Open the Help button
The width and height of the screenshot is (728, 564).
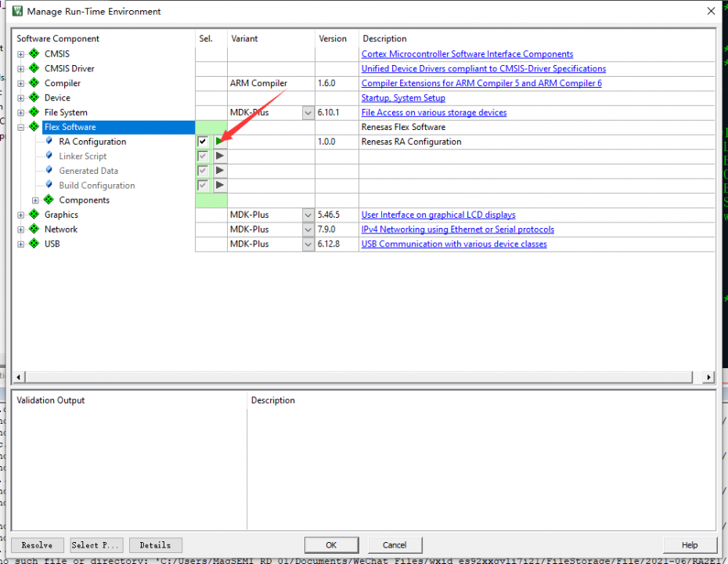click(x=690, y=545)
